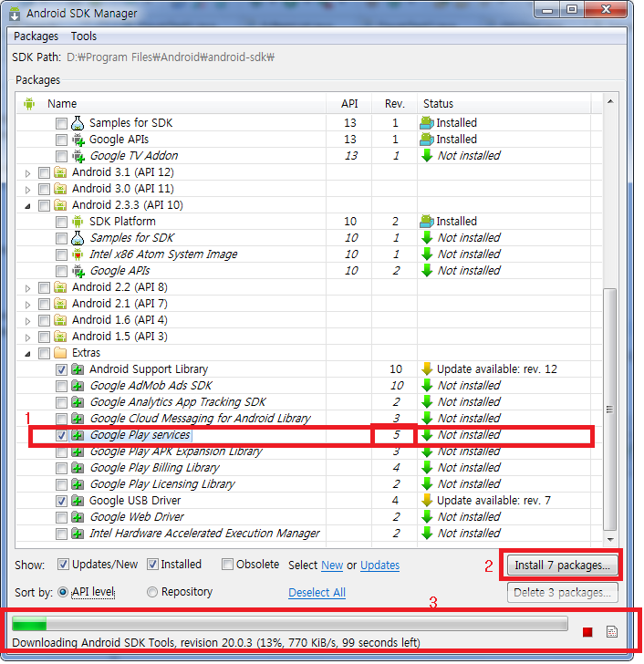The height and width of the screenshot is (664, 644).
Task: Uncheck the Google USB Driver checkbox
Action: pyautogui.click(x=61, y=501)
